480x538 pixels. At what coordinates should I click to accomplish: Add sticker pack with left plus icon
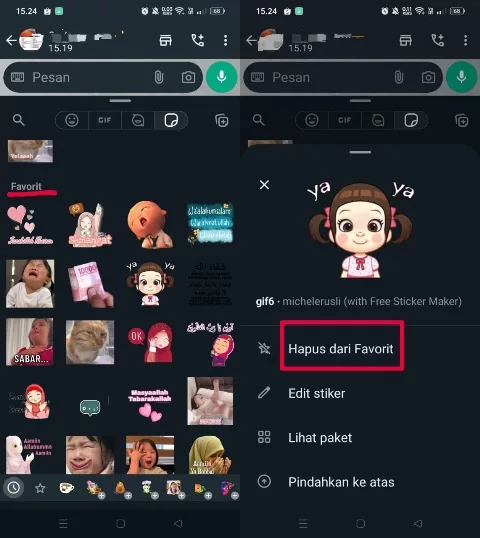pyautogui.click(x=222, y=120)
